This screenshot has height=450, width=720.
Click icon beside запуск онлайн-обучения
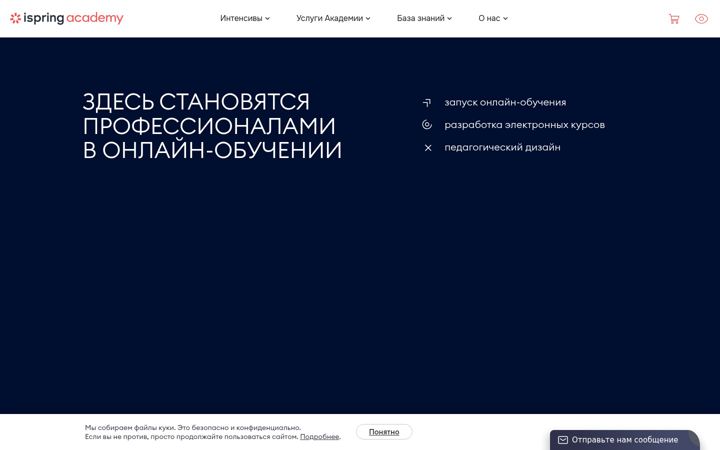[427, 103]
